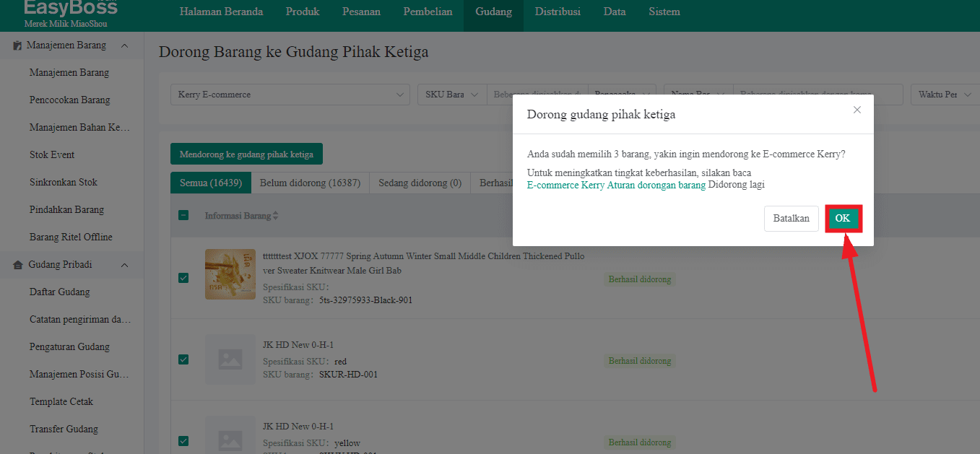Screen dimensions: 980x454
Task: Uncheck the JK HD New yellow item checkbox
Action: pyautogui.click(x=183, y=441)
